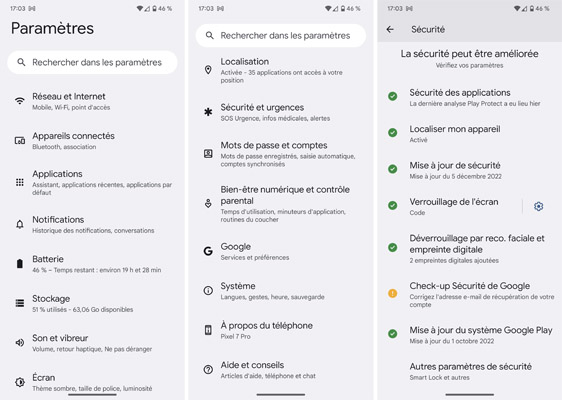Tap the Google G logo icon
Image resolution: width=562 pixels, height=400 pixels.
(x=208, y=251)
